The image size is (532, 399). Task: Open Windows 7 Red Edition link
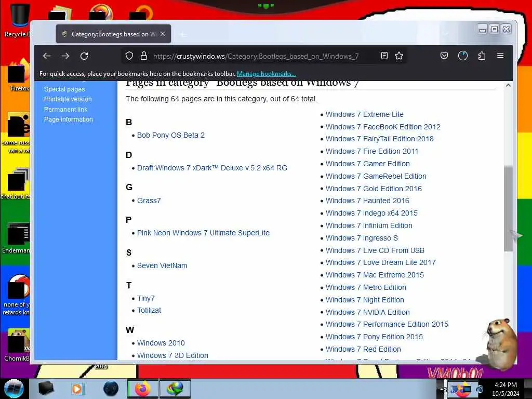coord(363,349)
